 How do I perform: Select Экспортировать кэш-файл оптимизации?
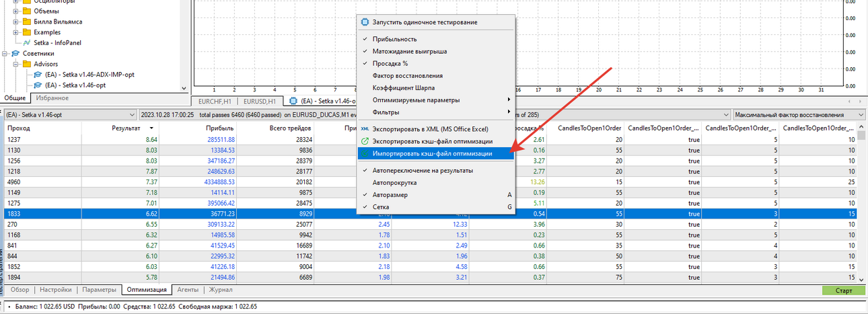436,141
